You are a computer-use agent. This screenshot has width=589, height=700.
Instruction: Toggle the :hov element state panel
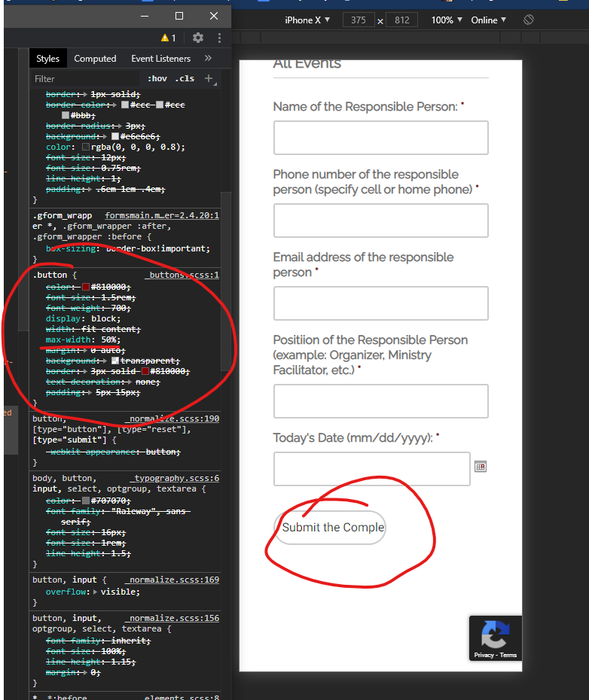(157, 78)
